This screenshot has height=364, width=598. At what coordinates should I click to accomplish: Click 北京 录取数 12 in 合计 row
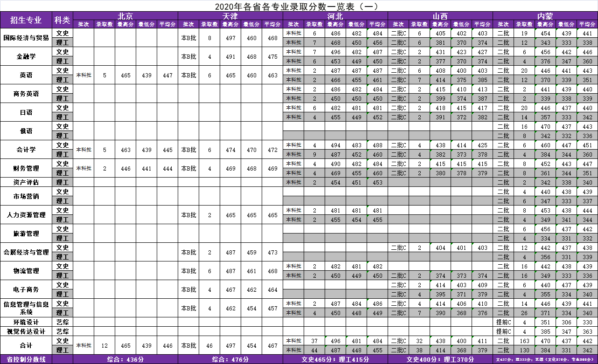pyautogui.click(x=104, y=345)
